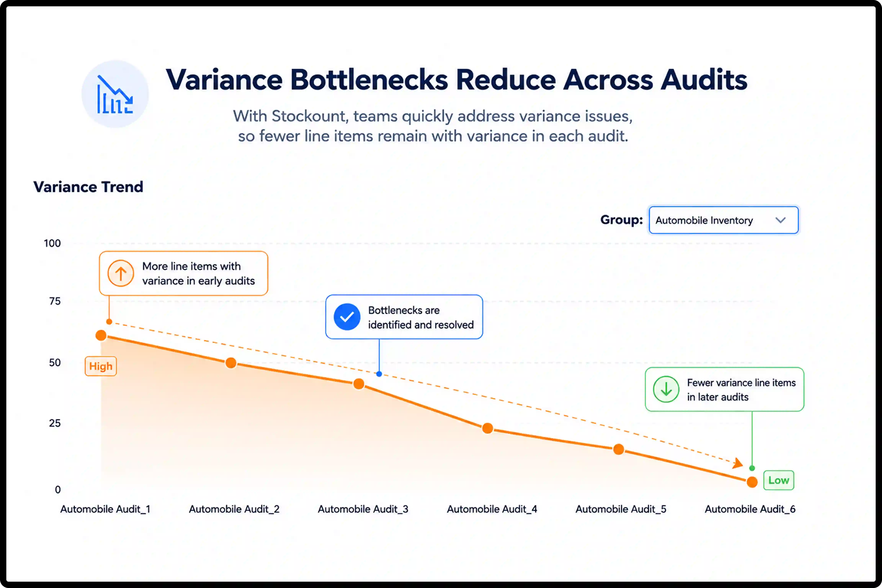Click the 'Variance Bottlenecks Reduce Across Audits' title

457,79
